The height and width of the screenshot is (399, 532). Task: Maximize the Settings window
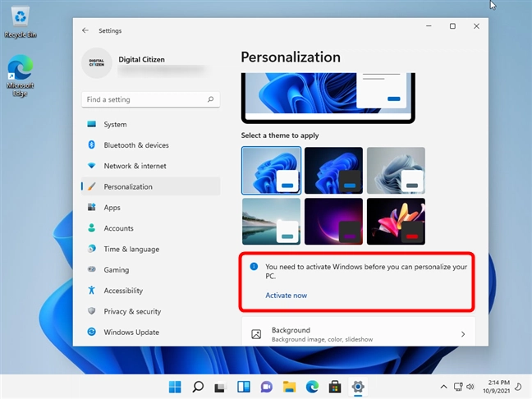point(452,26)
